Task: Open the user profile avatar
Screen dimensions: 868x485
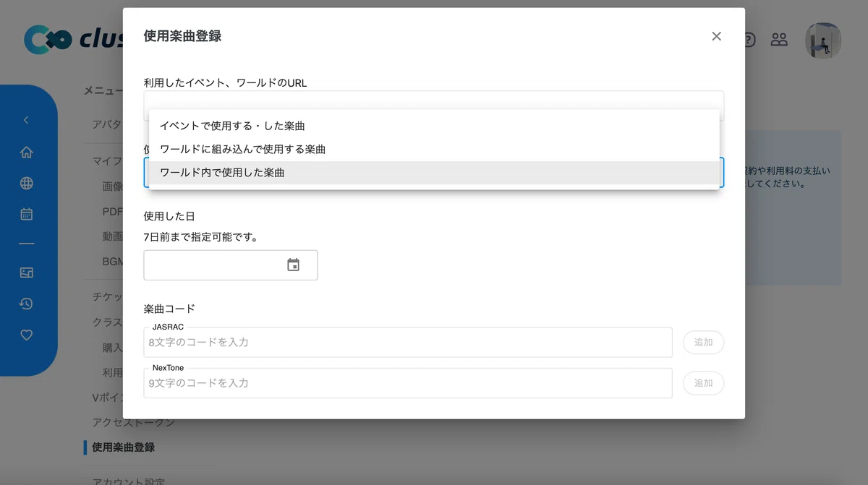Action: 823,40
